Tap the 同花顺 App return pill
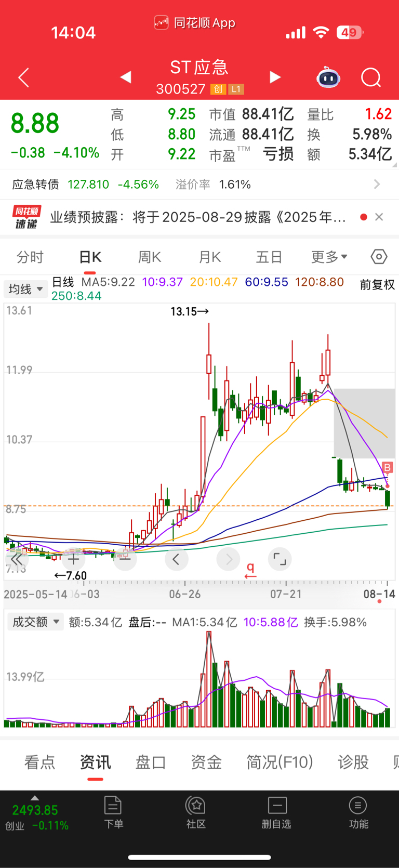 tap(195, 23)
